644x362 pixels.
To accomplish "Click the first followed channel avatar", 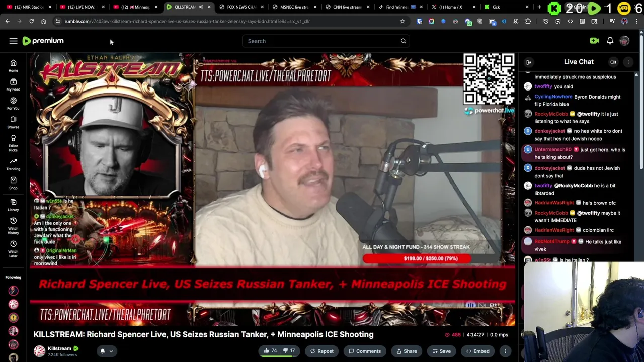I will click(13, 291).
